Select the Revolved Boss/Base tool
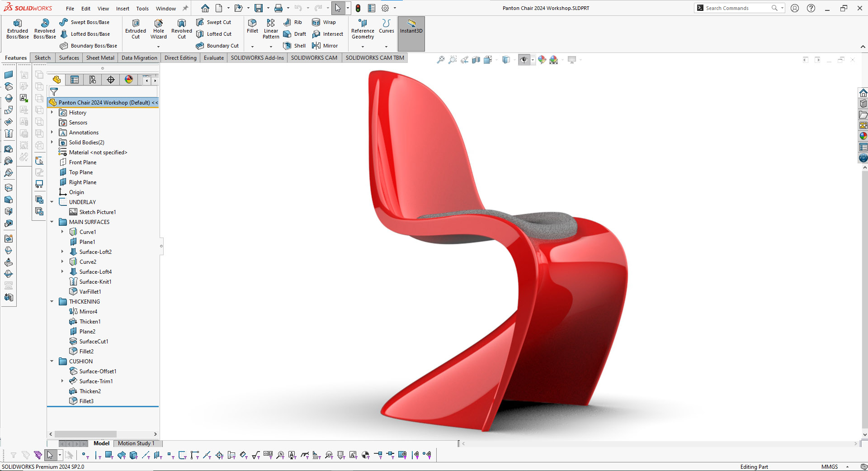This screenshot has height=471, width=868. coord(45,29)
